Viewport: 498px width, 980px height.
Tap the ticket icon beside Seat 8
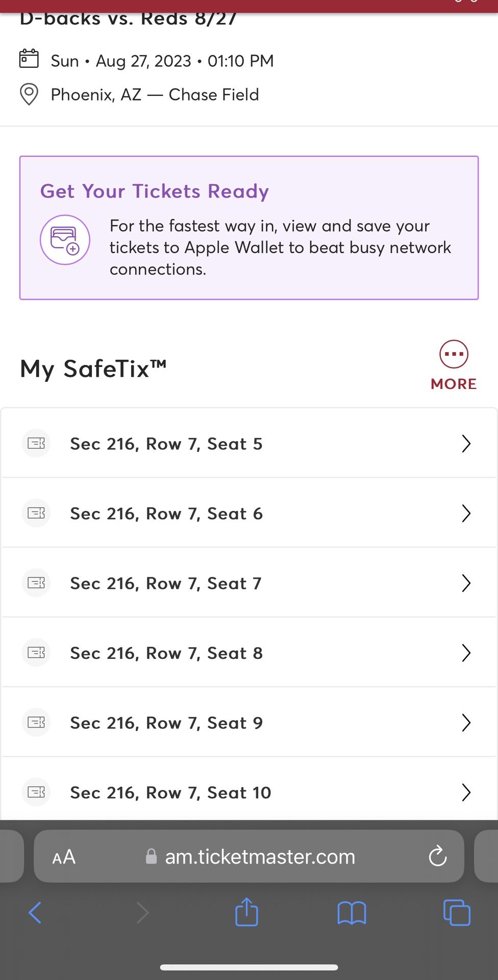tap(36, 652)
